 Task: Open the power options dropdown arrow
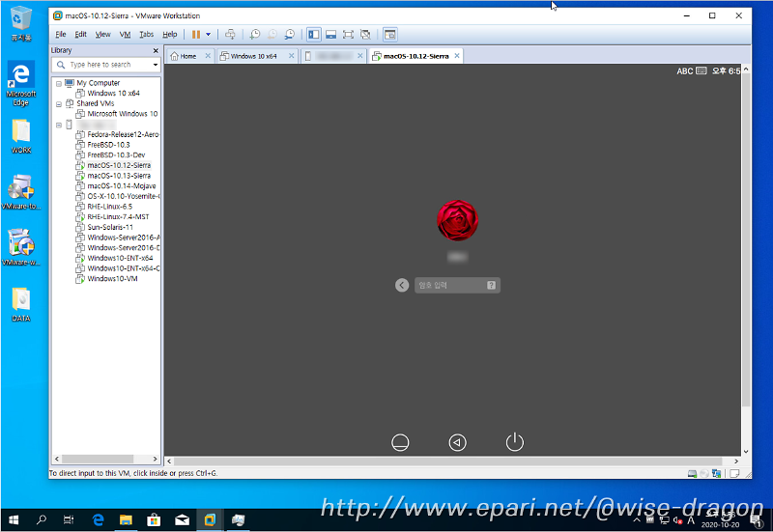click(208, 35)
